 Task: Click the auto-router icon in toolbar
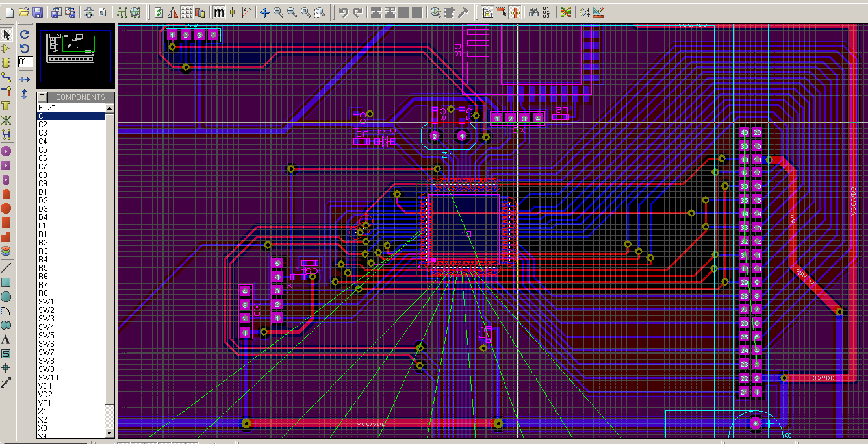point(565,12)
